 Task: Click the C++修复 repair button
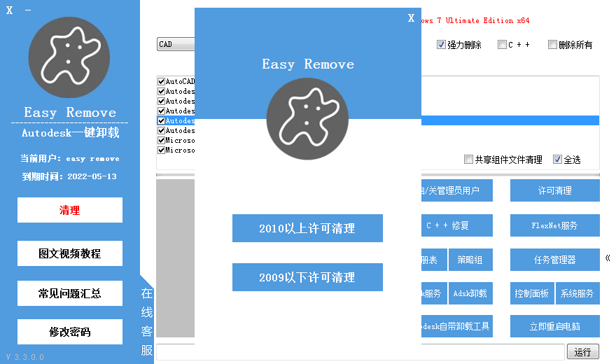click(x=457, y=225)
